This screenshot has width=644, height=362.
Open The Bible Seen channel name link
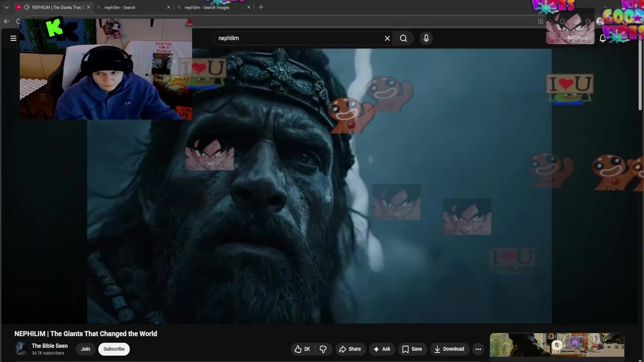coord(49,346)
